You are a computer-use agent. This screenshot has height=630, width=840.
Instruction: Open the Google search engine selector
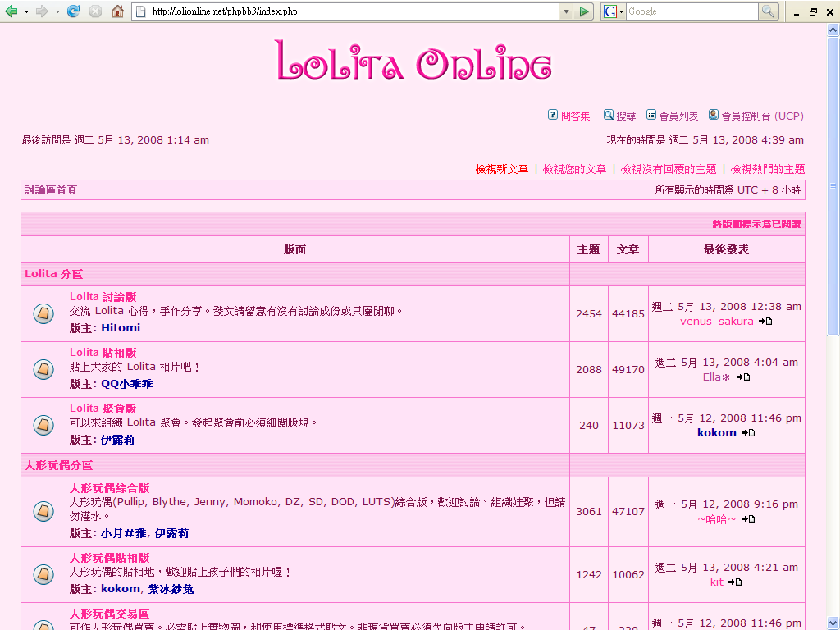click(613, 11)
